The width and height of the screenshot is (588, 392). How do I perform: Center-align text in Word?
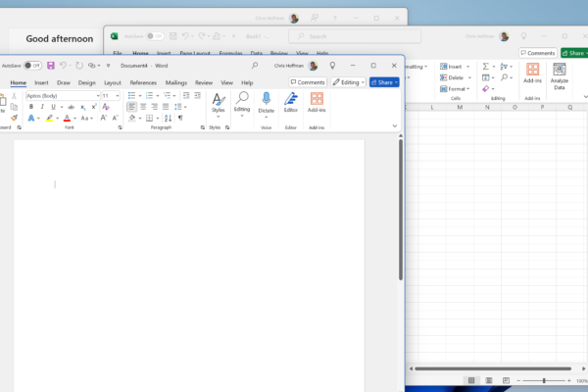pyautogui.click(x=143, y=107)
